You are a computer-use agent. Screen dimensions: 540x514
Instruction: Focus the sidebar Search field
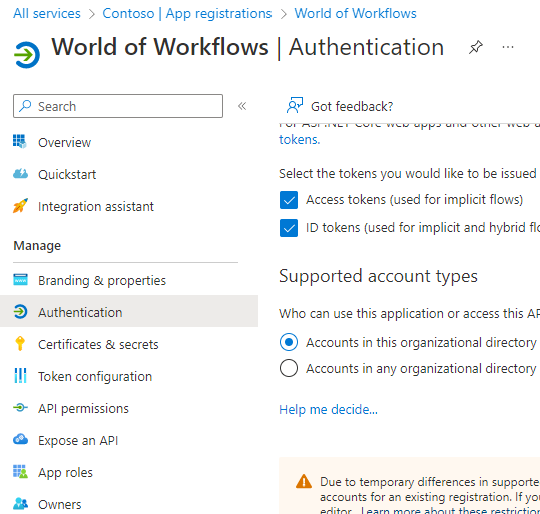pyautogui.click(x=118, y=106)
